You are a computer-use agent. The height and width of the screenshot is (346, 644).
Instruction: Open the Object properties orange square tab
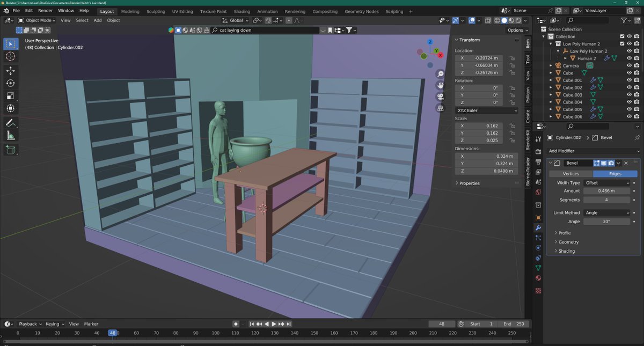(x=538, y=218)
